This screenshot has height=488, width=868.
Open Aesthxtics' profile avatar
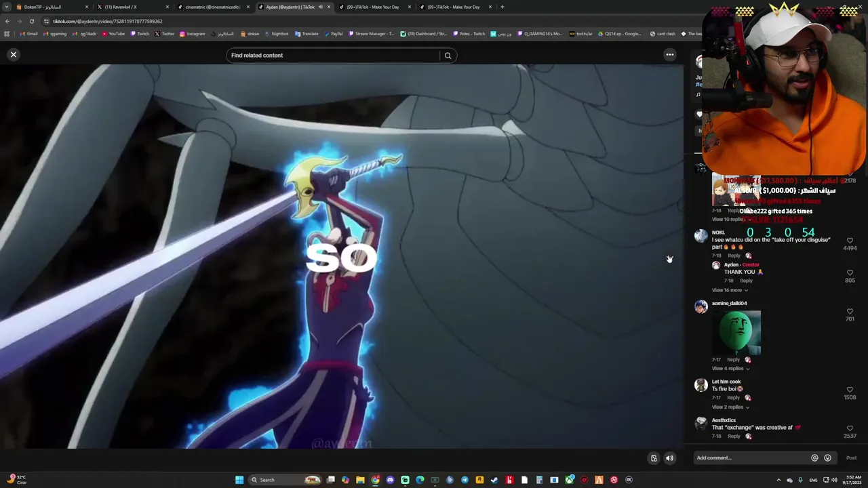(701, 424)
